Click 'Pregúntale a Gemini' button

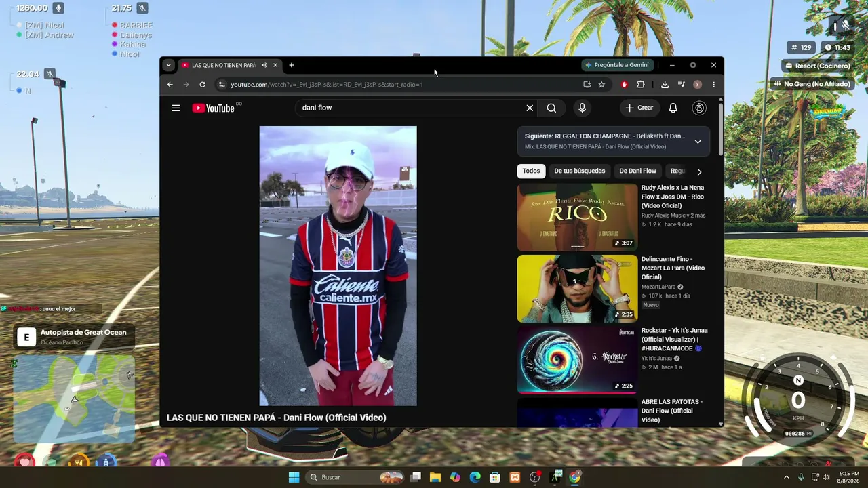click(617, 65)
